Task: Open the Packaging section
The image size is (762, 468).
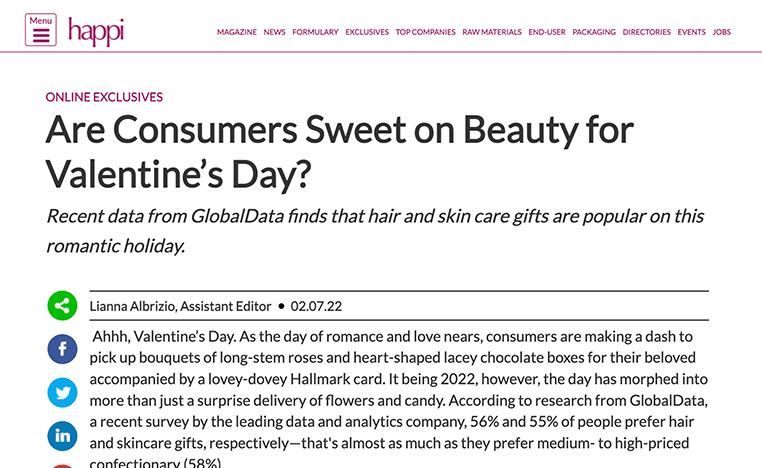Action: [x=594, y=32]
